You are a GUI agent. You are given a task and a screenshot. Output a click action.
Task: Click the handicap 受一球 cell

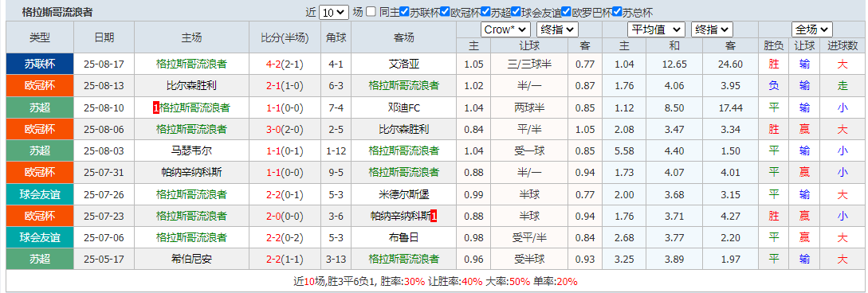pos(529,151)
